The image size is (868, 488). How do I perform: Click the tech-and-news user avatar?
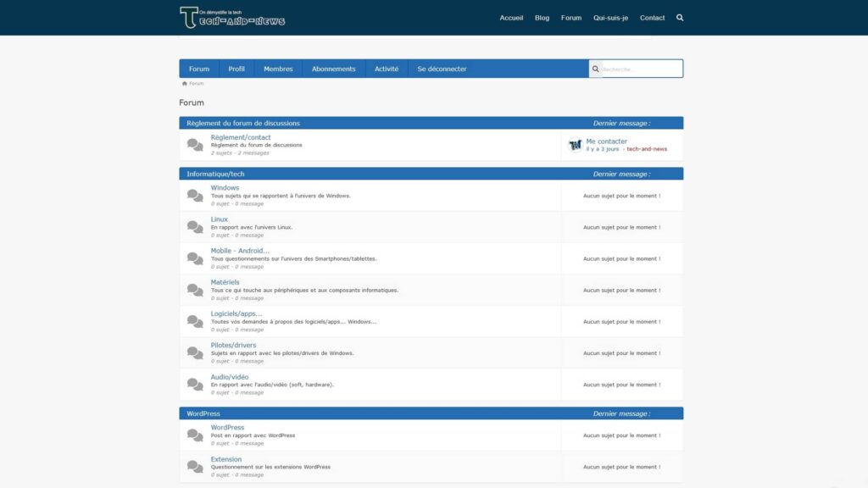[574, 145]
